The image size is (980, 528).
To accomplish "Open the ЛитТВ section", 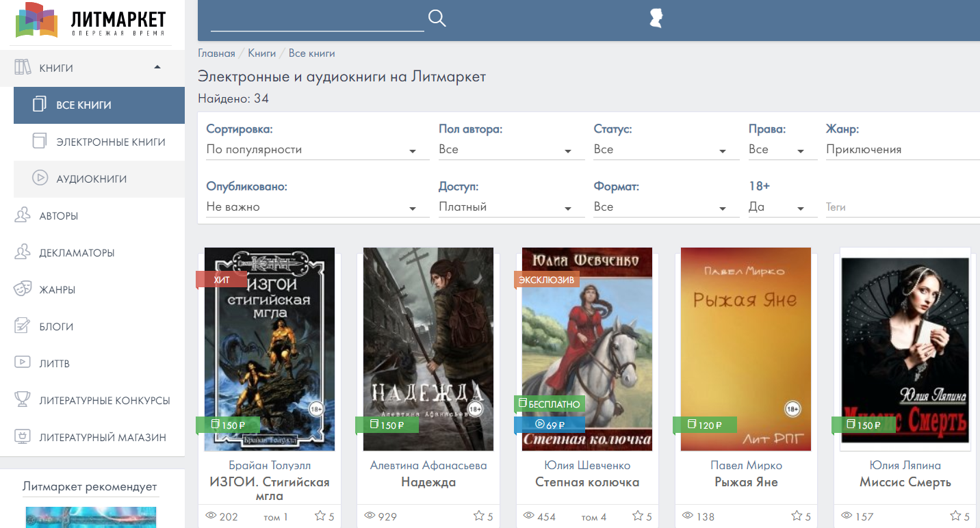I will coord(92,364).
